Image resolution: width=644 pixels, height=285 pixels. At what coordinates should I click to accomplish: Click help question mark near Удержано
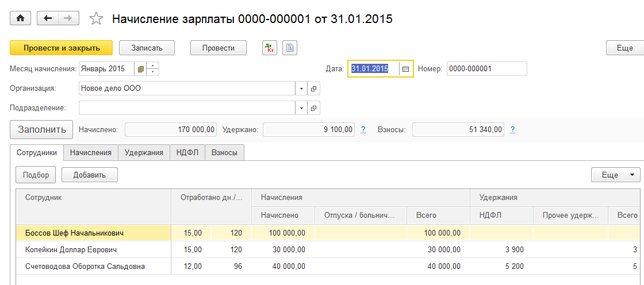coord(363,130)
